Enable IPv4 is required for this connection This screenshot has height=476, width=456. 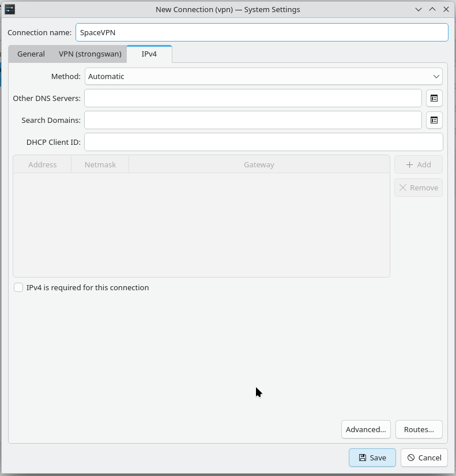pyautogui.click(x=18, y=287)
